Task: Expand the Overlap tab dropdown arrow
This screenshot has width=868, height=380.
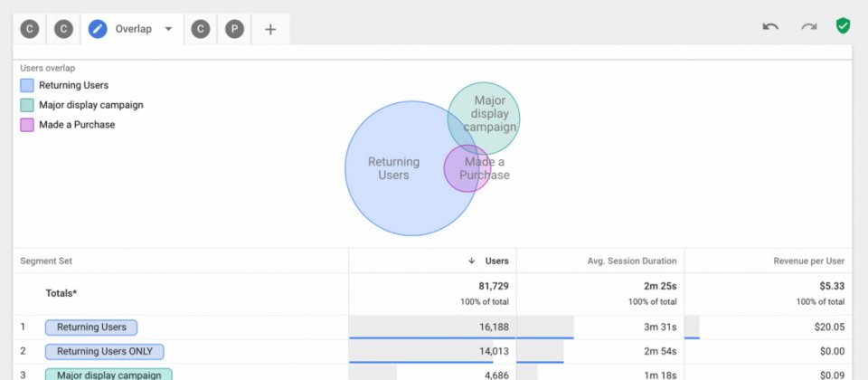Action: (168, 29)
